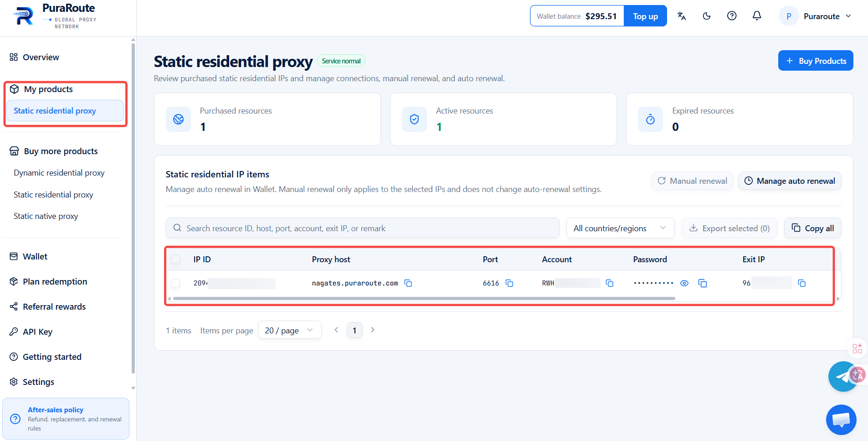Copy the proxy host nagates.puraroute.com
The width and height of the screenshot is (868, 441).
[408, 283]
